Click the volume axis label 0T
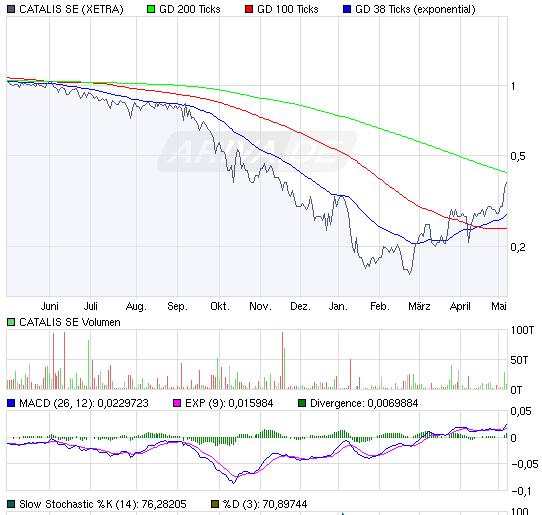542x515 pixels. (x=516, y=390)
